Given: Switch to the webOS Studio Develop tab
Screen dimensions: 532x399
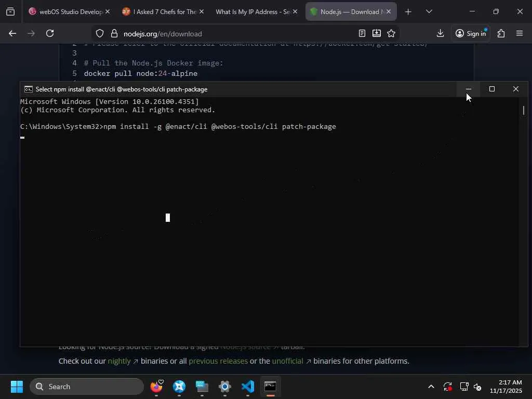Looking at the screenshot, I should pos(65,12).
